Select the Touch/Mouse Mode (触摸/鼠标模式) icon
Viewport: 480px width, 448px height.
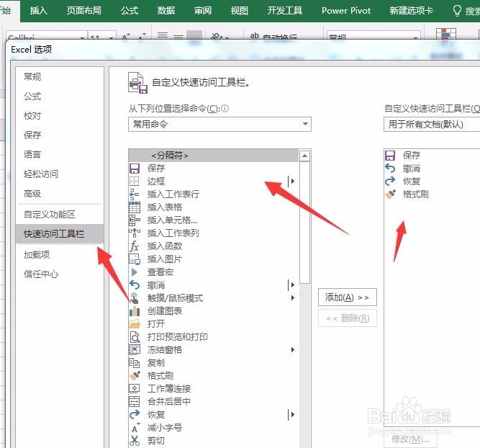click(x=135, y=298)
